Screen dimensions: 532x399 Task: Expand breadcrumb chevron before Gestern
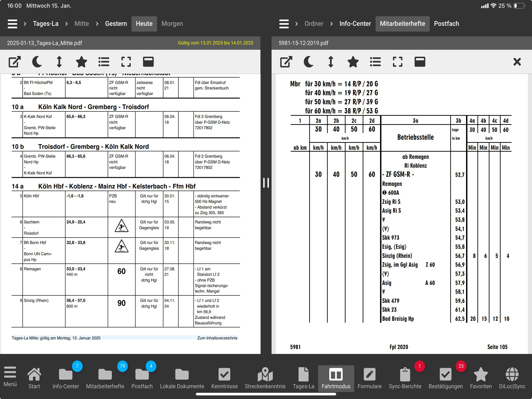(x=97, y=24)
